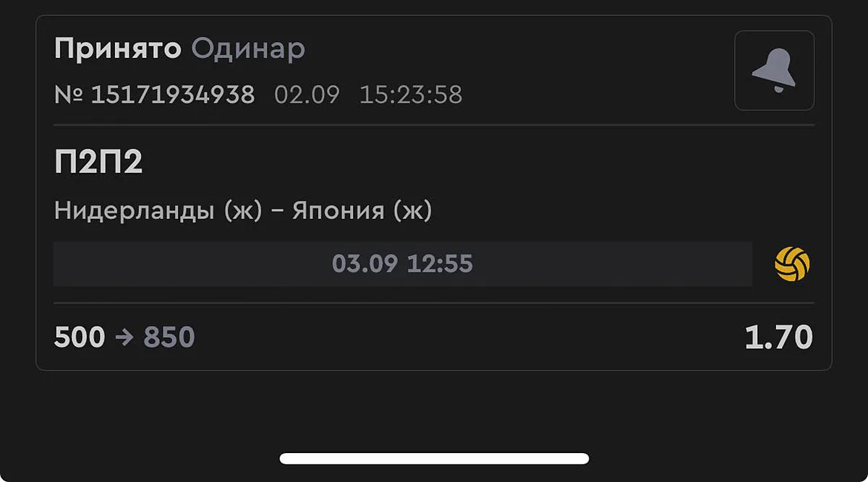Click the dash between team names

(277, 211)
